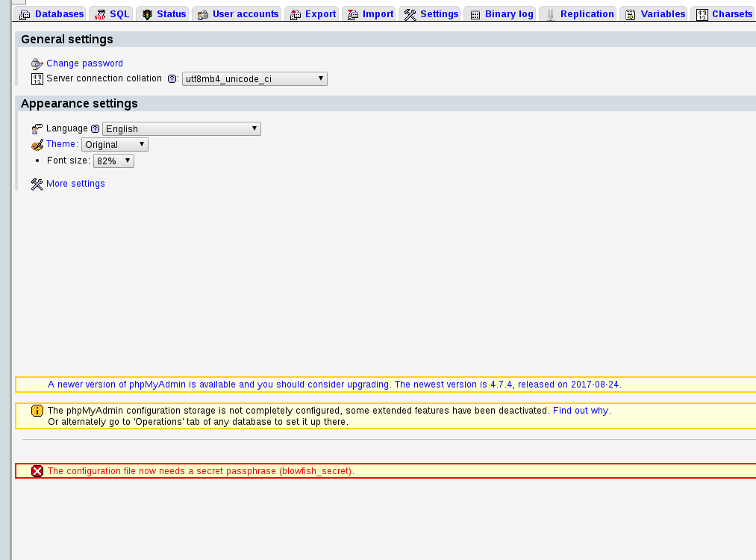The height and width of the screenshot is (560, 756).
Task: Click the Status traffic light icon
Action: click(147, 14)
